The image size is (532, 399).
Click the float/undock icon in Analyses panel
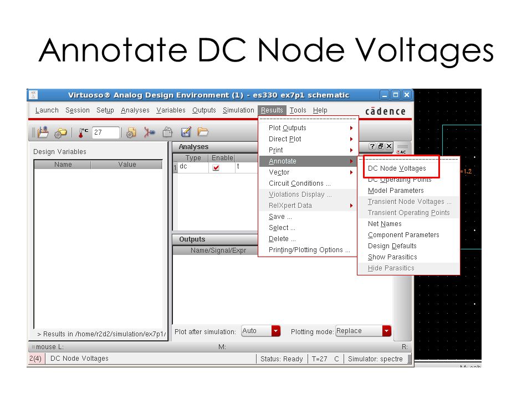tap(381, 146)
